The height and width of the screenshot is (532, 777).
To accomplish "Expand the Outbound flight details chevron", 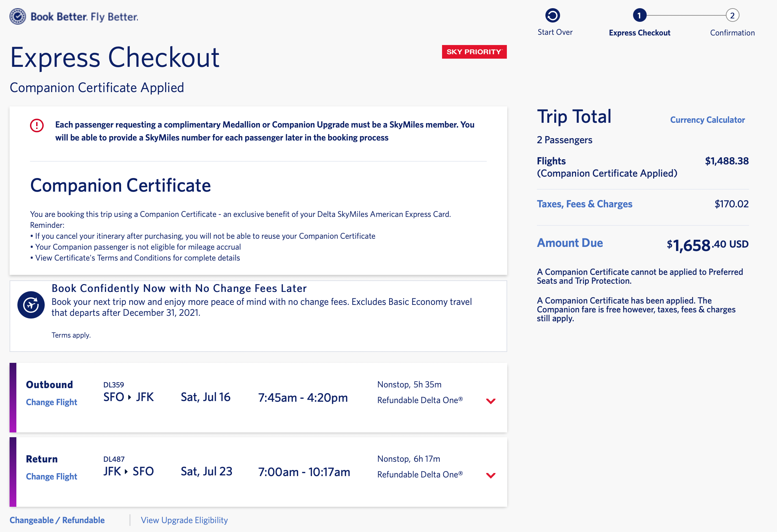I will (x=490, y=401).
